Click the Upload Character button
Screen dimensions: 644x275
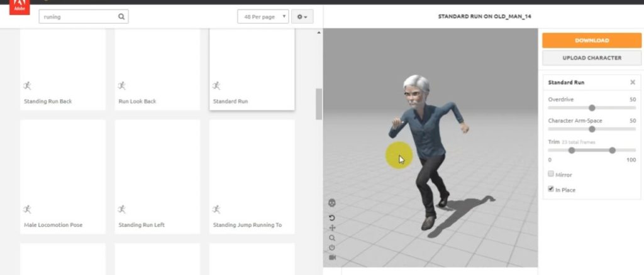(x=592, y=58)
